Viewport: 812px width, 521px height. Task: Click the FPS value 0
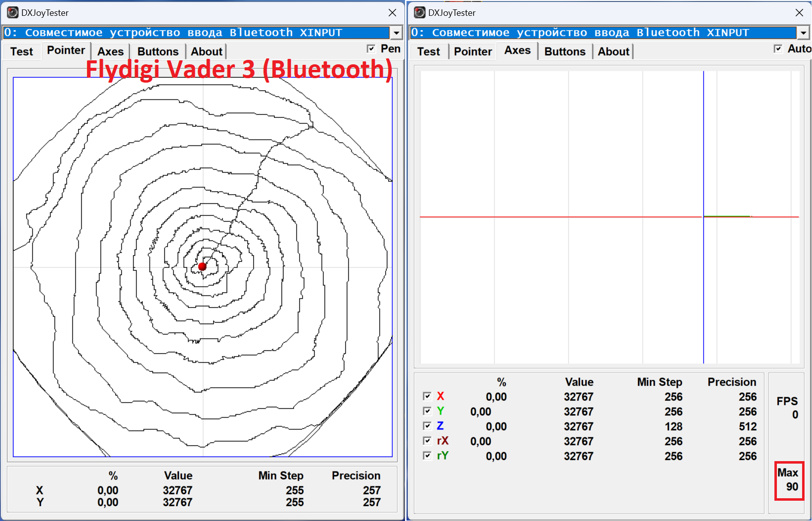(795, 415)
